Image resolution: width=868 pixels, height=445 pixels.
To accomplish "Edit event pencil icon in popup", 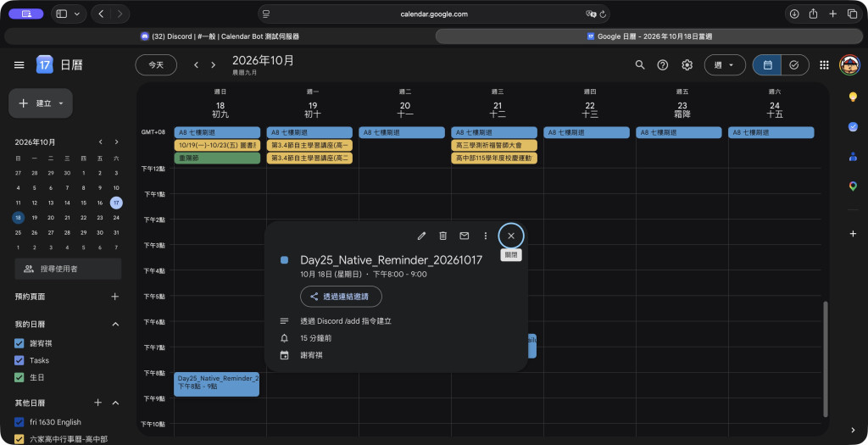I will [421, 236].
